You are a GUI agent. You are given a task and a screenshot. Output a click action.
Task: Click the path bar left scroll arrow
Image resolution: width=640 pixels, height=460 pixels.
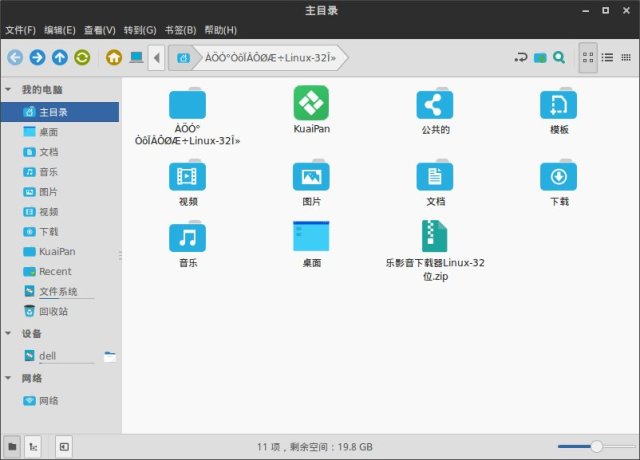(x=156, y=58)
